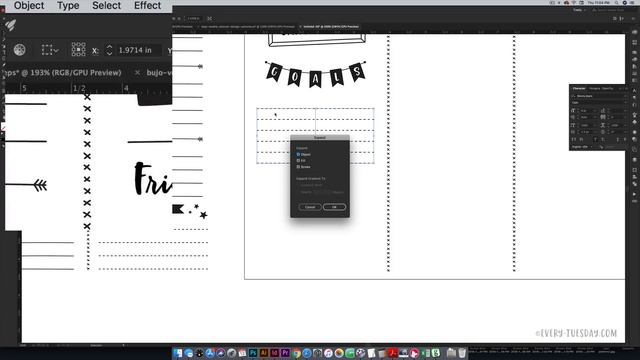Screen dimensions: 640x360
Task: Open the horizontal scale dropdown in Character panel
Action: point(625,125)
